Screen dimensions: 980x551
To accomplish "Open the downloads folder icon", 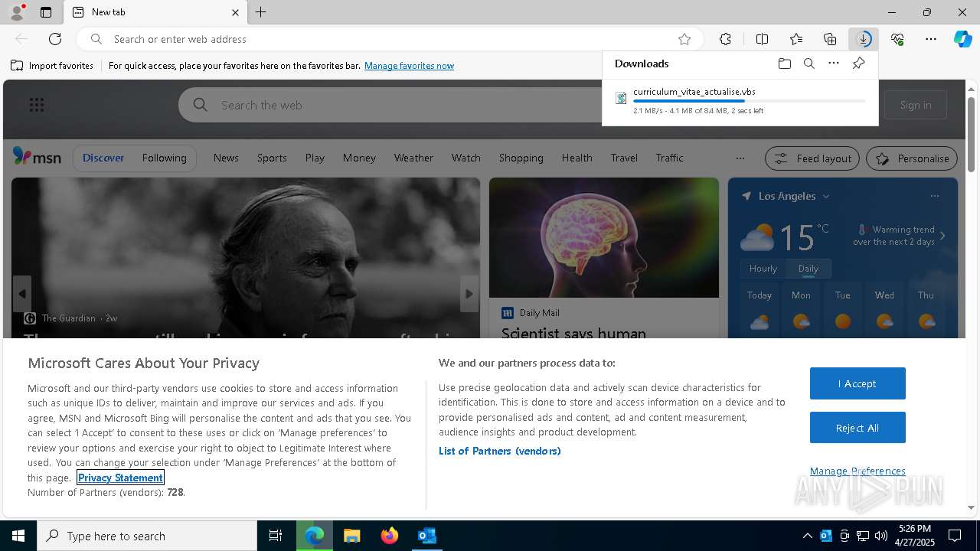I will pos(784,64).
